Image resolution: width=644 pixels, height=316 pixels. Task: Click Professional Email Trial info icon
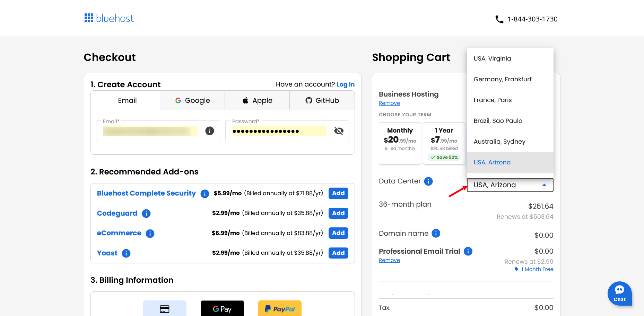point(468,251)
